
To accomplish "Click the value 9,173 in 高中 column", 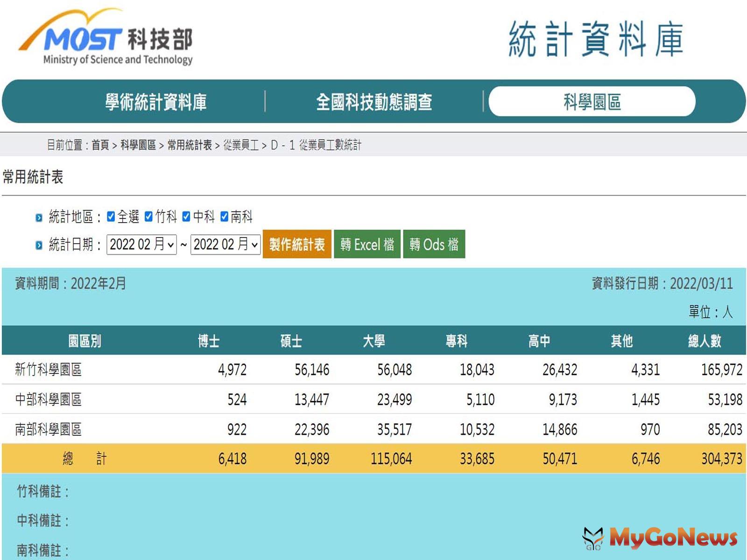I will coord(563,400).
